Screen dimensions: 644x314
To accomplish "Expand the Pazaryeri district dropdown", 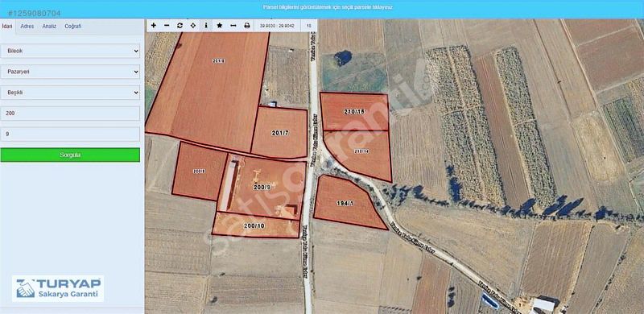I will point(70,72).
